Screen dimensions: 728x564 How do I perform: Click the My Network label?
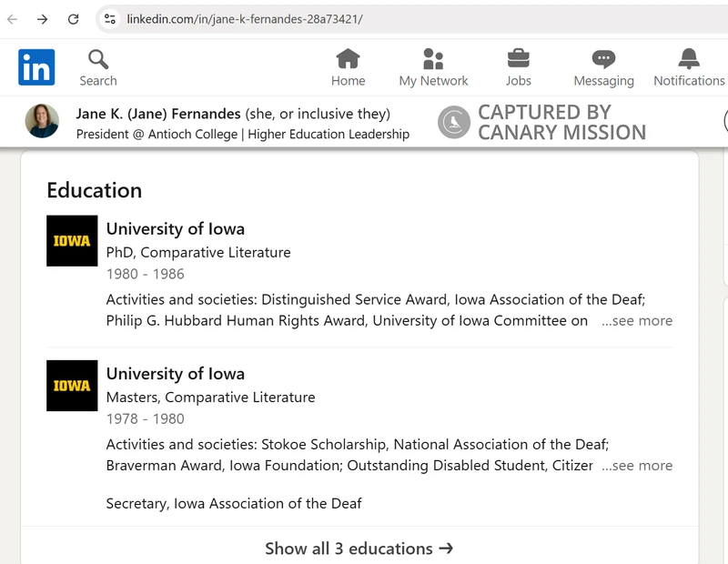tap(433, 81)
